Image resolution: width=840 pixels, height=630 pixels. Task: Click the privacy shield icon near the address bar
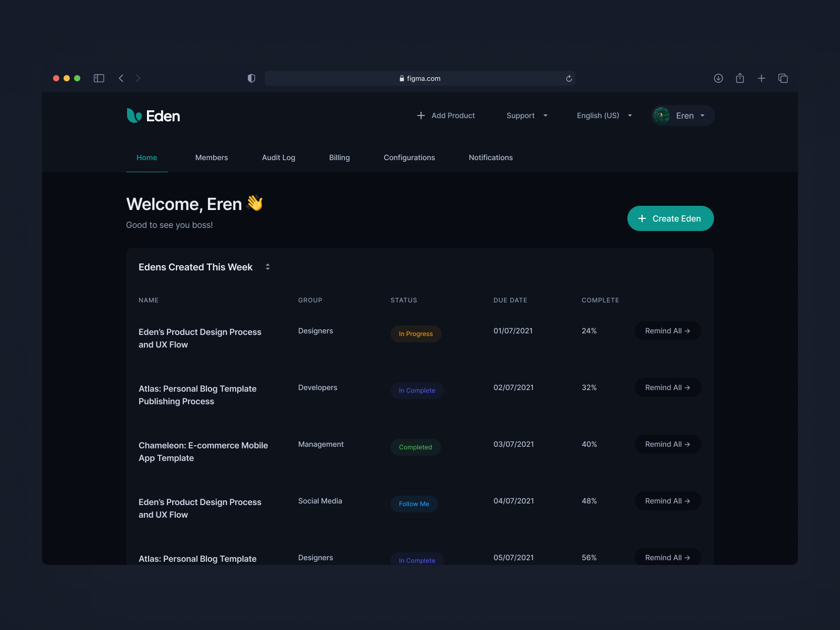(x=251, y=78)
